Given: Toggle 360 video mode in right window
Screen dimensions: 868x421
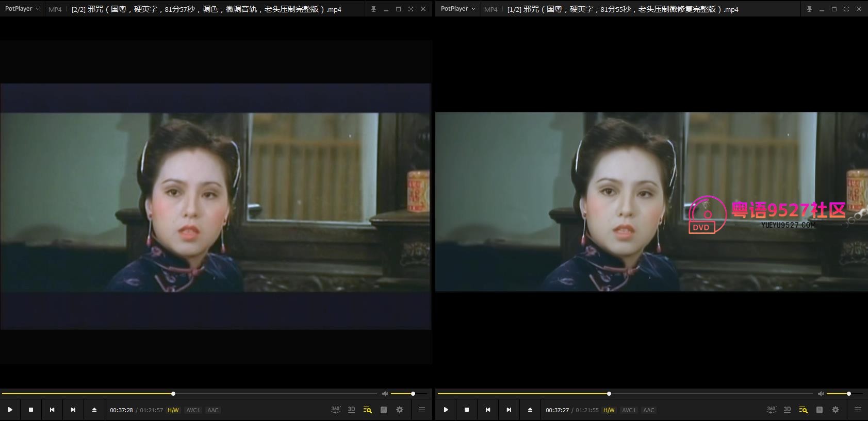Looking at the screenshot, I should pyautogui.click(x=772, y=410).
